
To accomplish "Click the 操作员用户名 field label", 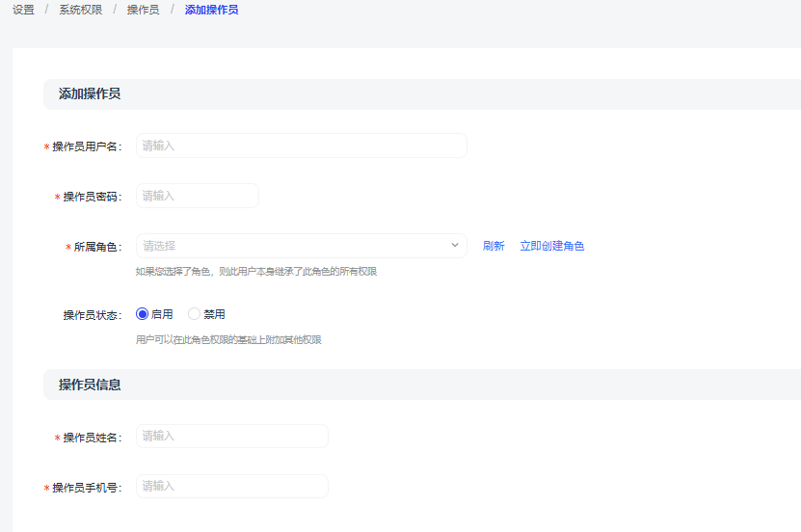I will 86,146.
